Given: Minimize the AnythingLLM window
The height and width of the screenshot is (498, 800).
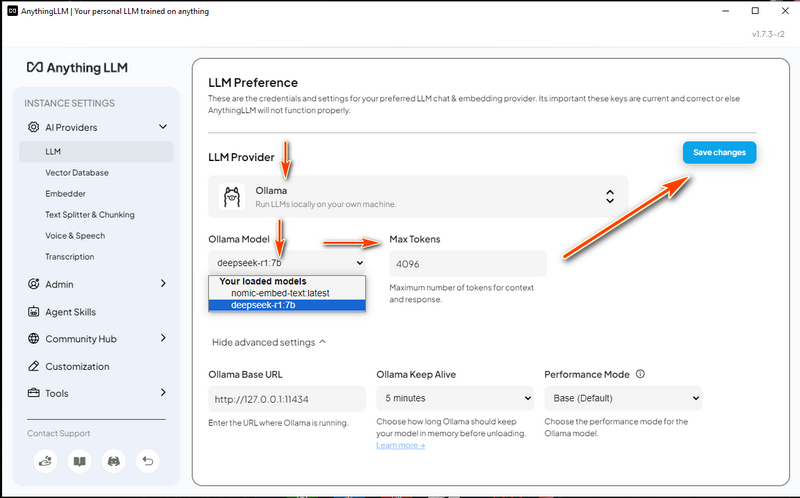Looking at the screenshot, I should pos(726,11).
